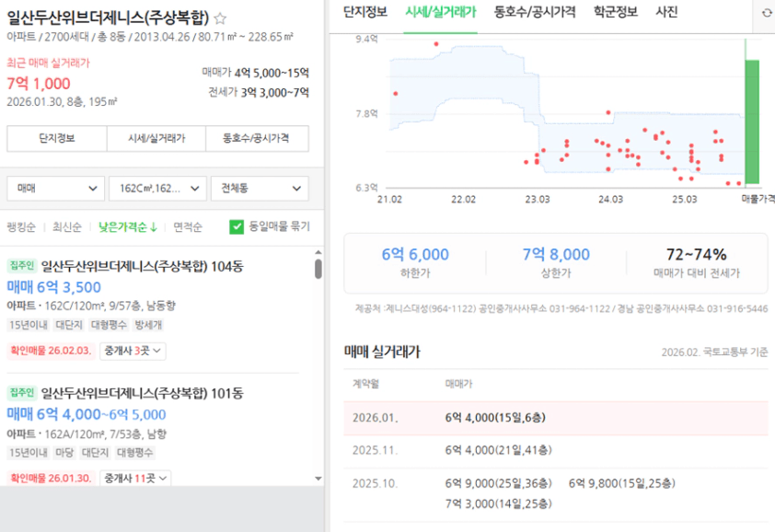Click the listing panel scroll-up arrow
Image resolution: width=775 pixels, height=532 pixels.
(x=318, y=251)
